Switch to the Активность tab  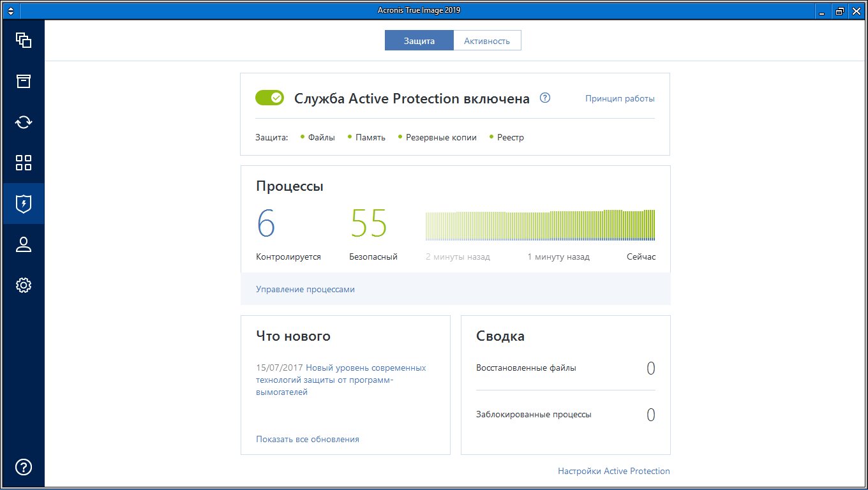(487, 41)
